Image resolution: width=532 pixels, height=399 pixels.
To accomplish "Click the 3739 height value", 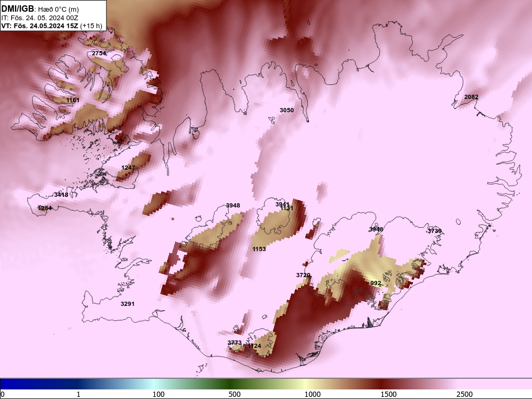I will tap(435, 231).
